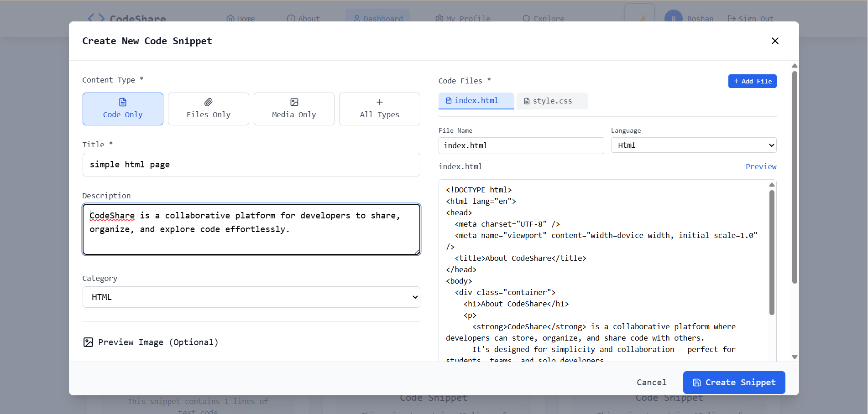Click the My Profile nav item behind the dialog
The height and width of the screenshot is (414, 868).
tap(463, 19)
